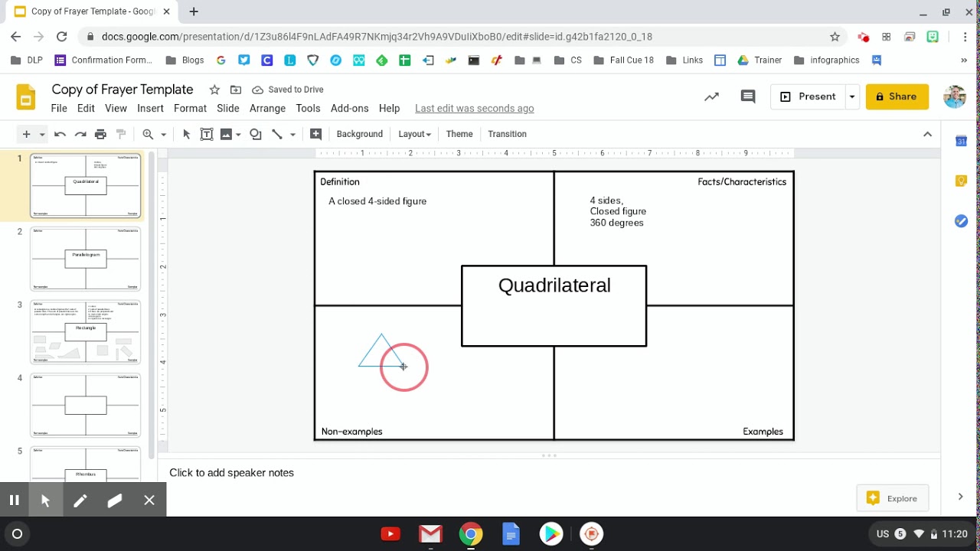Select the Line tool
The height and width of the screenshot is (551, 980).
pos(277,134)
